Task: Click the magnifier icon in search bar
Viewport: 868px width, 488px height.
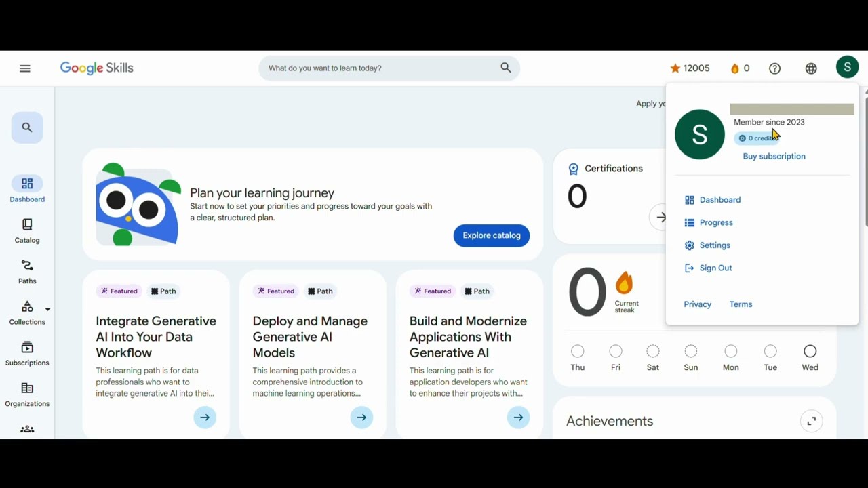Action: pos(506,68)
